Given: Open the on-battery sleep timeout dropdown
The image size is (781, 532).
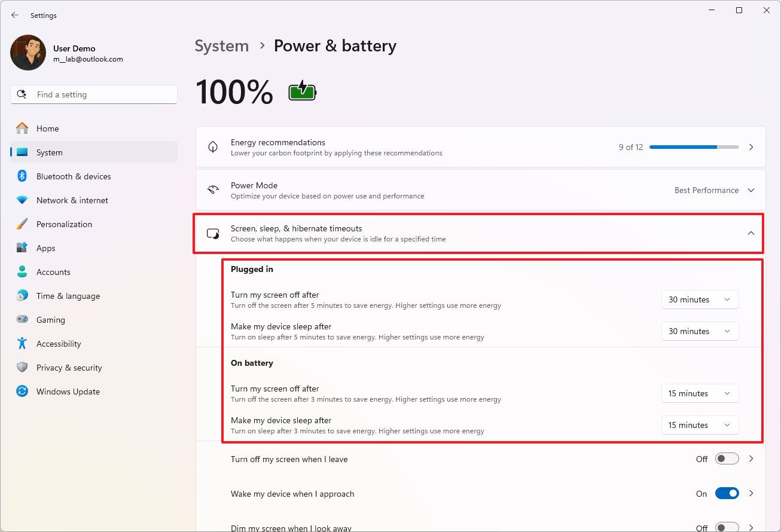Looking at the screenshot, I should pyautogui.click(x=700, y=425).
